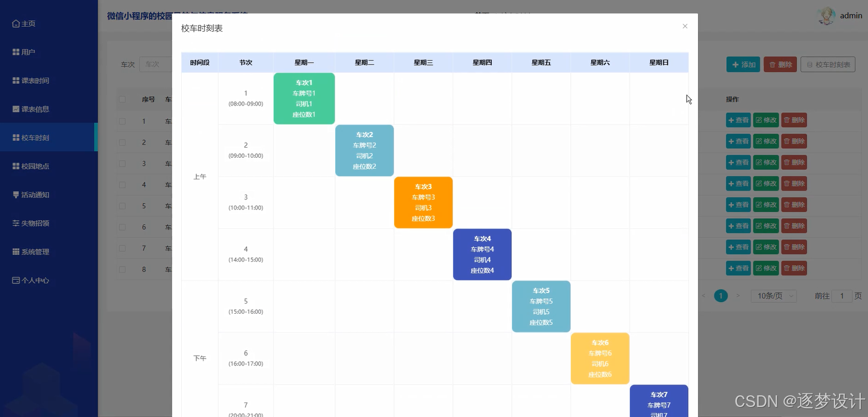
Task: Click the 时间段 column header
Action: point(199,63)
